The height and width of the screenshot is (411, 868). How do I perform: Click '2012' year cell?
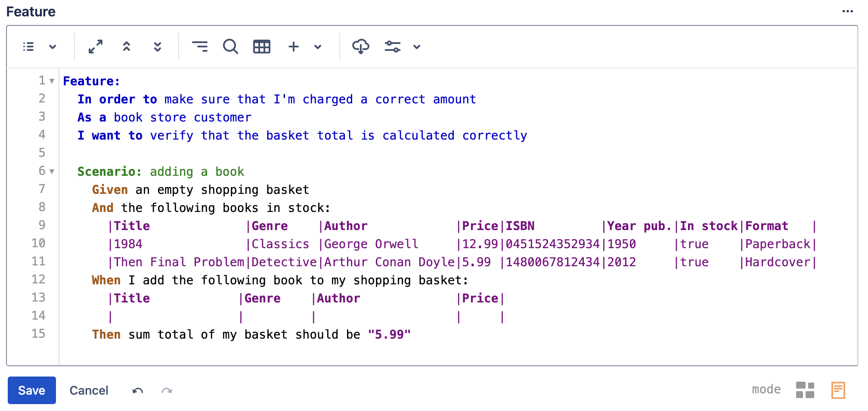click(x=621, y=262)
